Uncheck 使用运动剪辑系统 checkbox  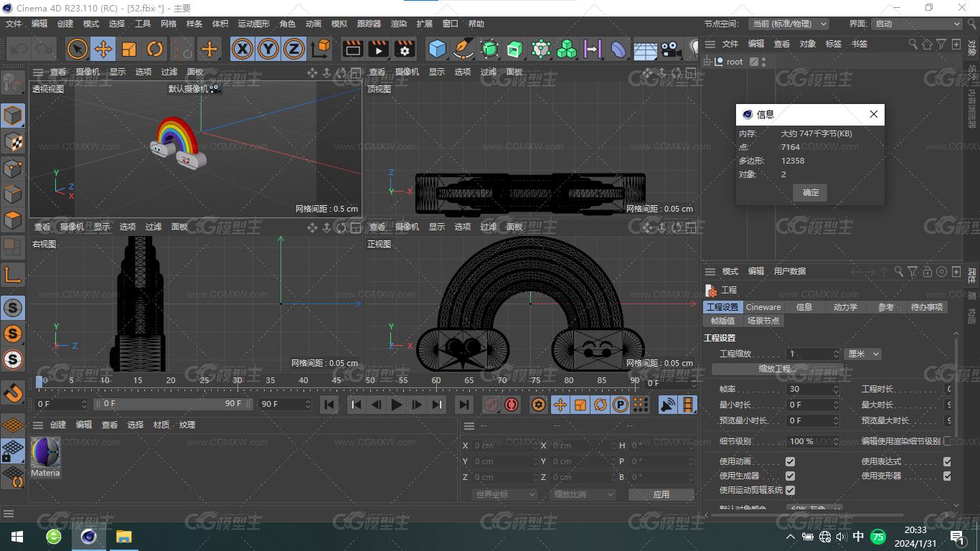pyautogui.click(x=790, y=490)
